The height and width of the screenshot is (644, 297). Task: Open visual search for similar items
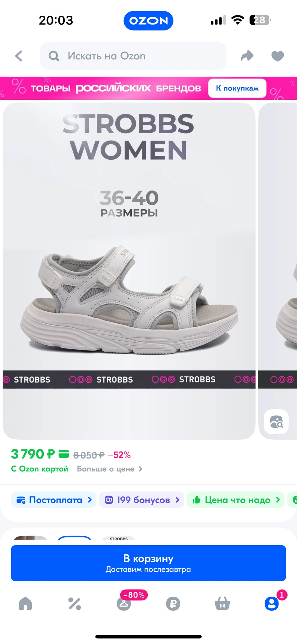coord(276,422)
